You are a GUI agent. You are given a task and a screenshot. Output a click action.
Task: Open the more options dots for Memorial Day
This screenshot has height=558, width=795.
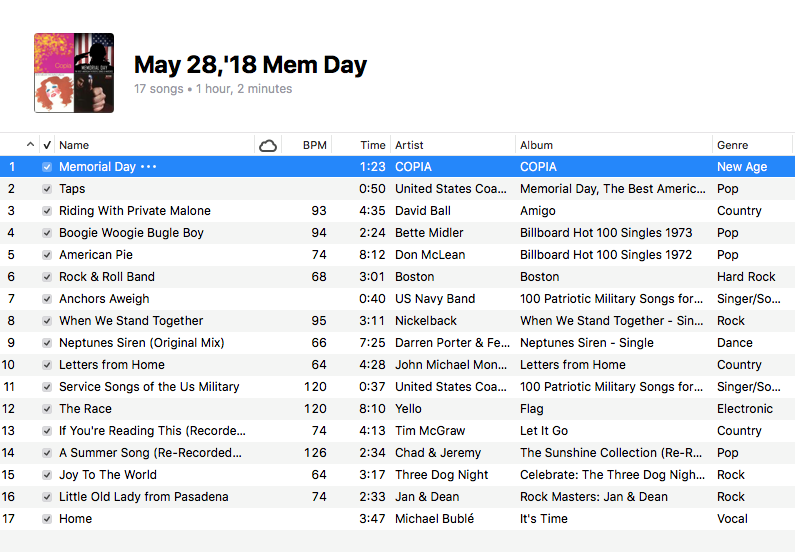[149, 167]
